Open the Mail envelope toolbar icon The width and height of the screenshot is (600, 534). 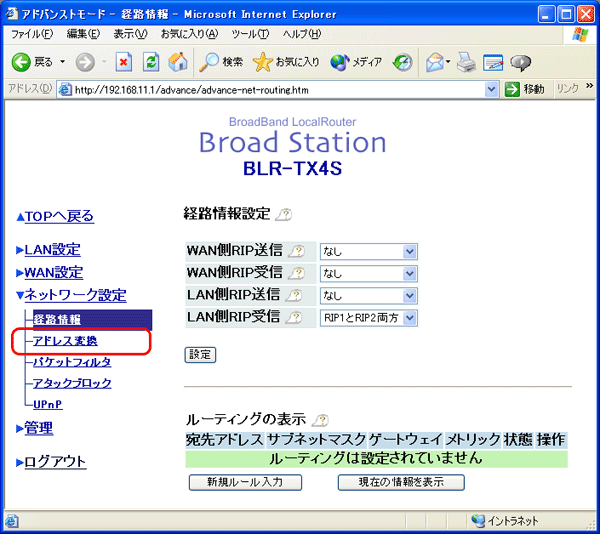(x=435, y=62)
